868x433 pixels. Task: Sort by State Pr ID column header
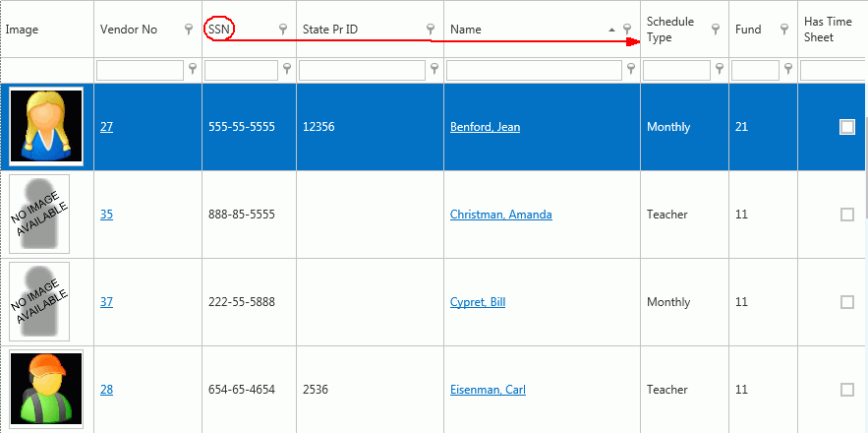330,30
